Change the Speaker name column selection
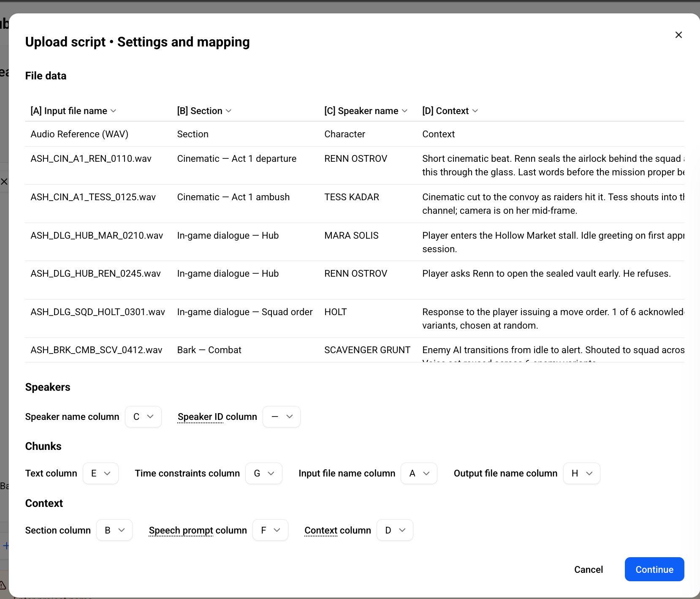This screenshot has height=599, width=700. [143, 417]
